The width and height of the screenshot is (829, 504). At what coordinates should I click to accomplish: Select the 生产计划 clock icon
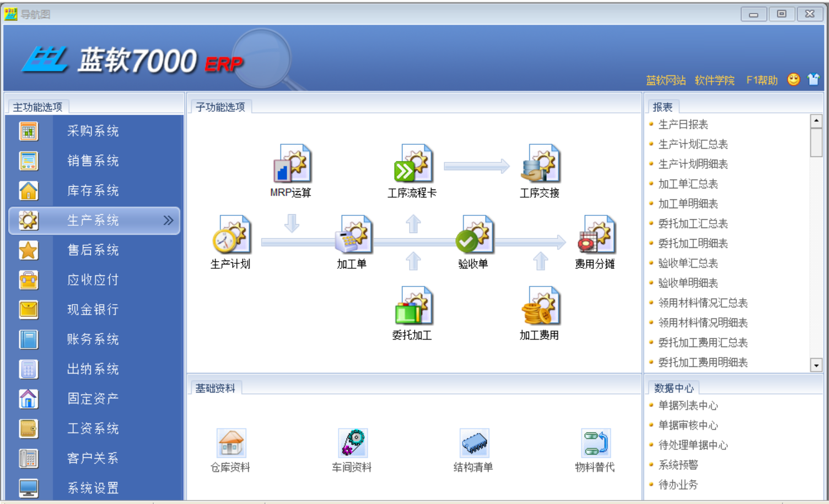(x=231, y=235)
